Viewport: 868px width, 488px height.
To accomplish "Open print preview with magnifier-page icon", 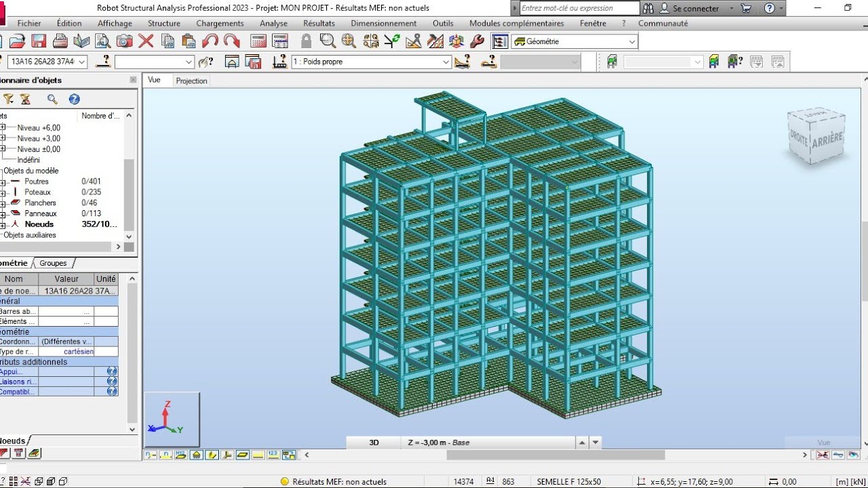I will point(103,41).
